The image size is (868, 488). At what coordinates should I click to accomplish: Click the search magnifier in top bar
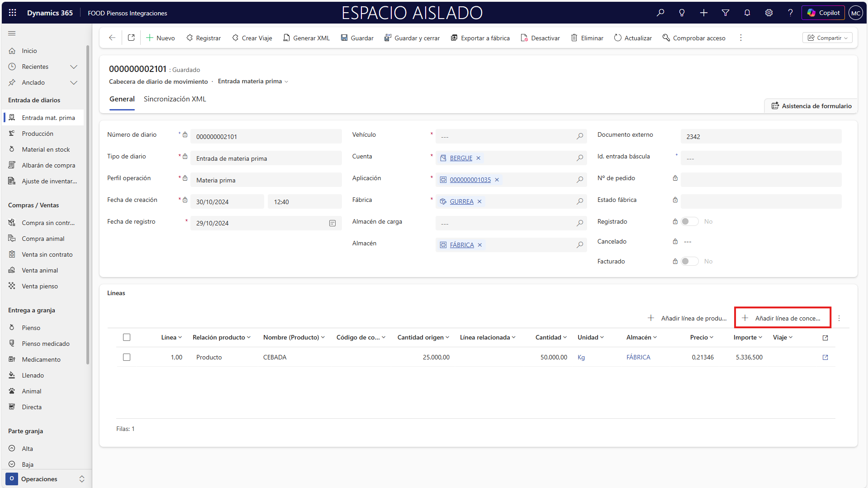pyautogui.click(x=660, y=13)
